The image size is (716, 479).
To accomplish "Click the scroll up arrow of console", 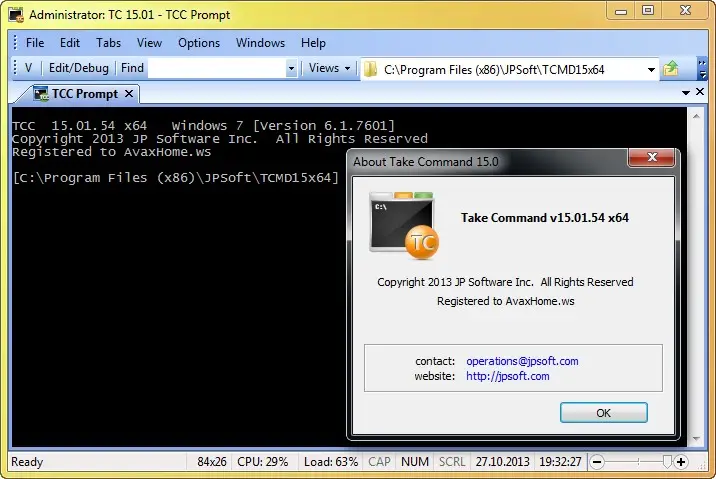I will point(696,117).
